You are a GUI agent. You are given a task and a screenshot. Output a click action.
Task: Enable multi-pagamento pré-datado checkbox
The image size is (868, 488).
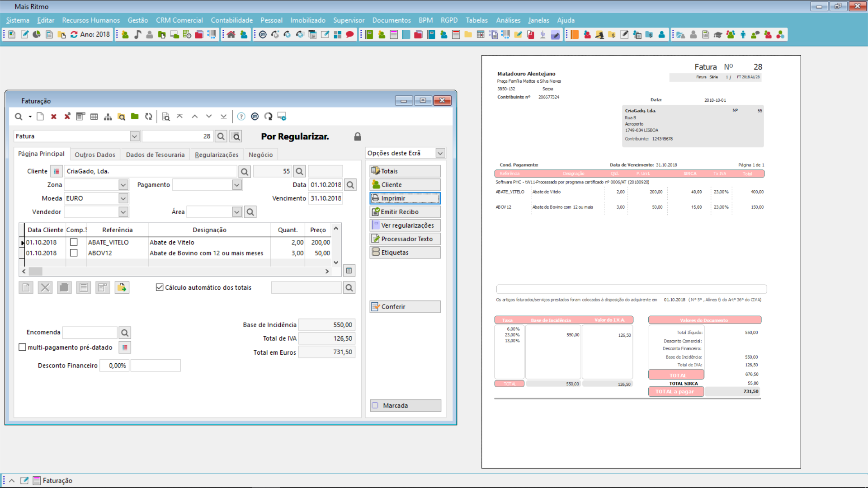(x=22, y=347)
